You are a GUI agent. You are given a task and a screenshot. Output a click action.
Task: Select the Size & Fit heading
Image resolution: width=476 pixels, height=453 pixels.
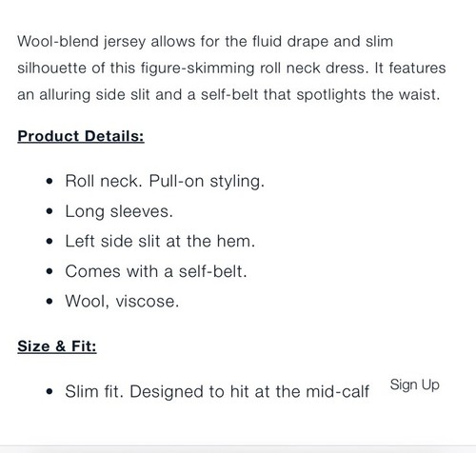pos(57,345)
